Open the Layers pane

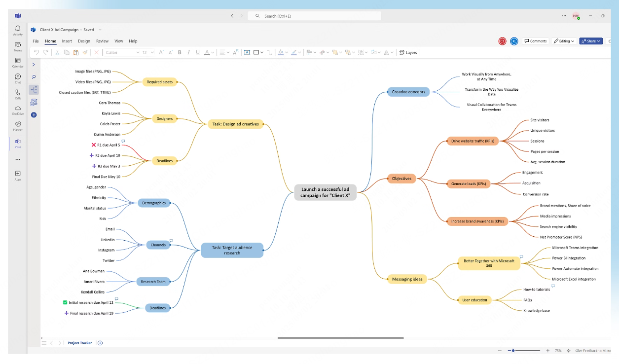click(x=408, y=52)
